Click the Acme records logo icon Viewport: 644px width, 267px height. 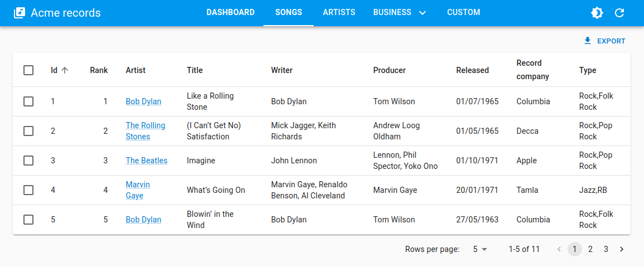(20, 13)
